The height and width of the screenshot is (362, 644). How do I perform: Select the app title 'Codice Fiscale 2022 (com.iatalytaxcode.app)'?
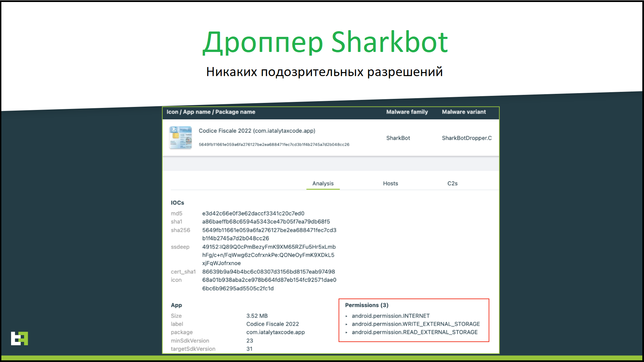pos(257,131)
